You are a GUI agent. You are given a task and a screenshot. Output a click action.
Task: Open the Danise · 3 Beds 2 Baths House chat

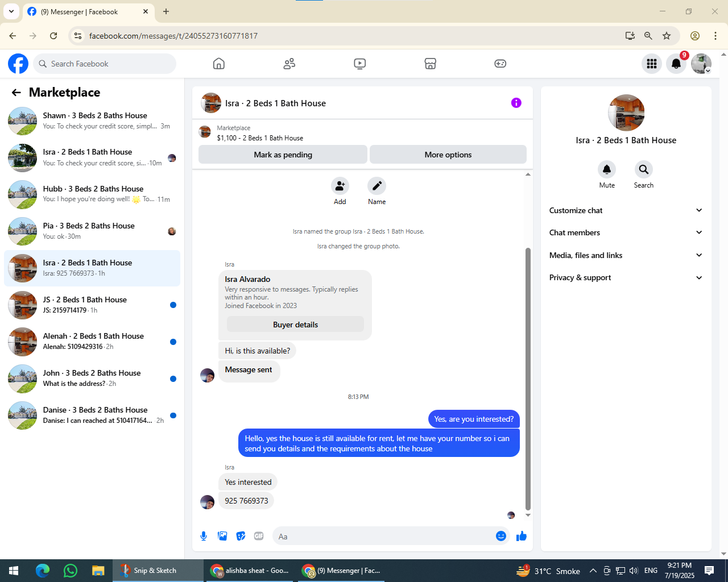tap(92, 415)
